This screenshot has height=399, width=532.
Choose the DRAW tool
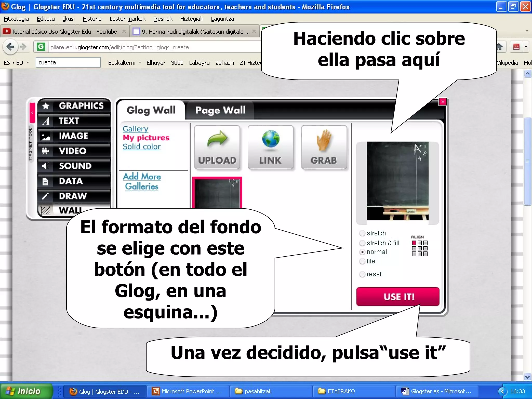pyautogui.click(x=75, y=196)
